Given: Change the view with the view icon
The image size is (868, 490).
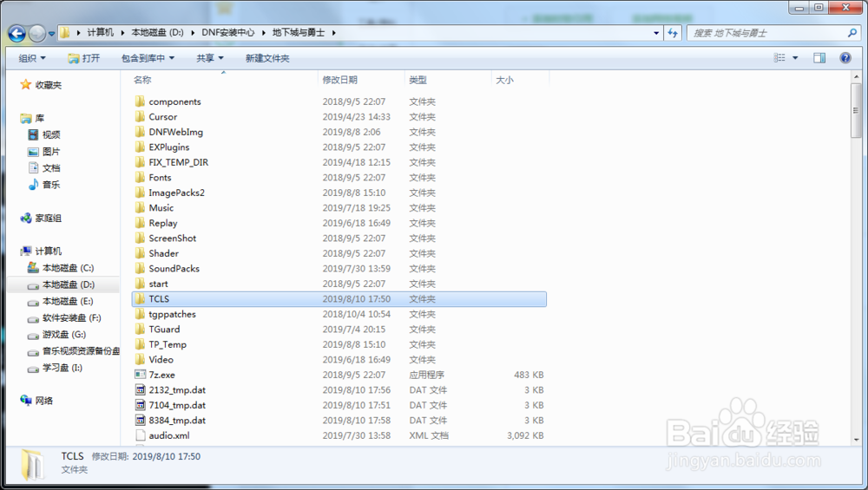Looking at the screenshot, I should click(x=779, y=57).
